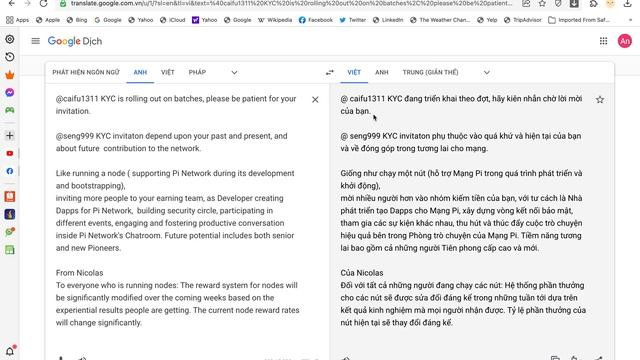This screenshot has width=640, height=360.
Task: Open the browser downloads tray icon
Action: 628,4
